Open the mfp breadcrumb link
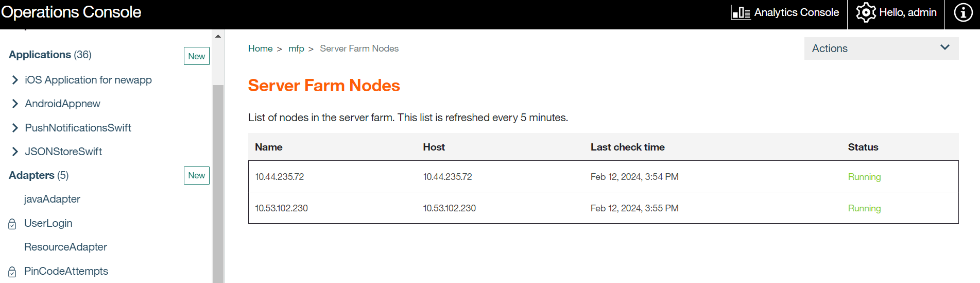This screenshot has height=283, width=980. click(296, 48)
